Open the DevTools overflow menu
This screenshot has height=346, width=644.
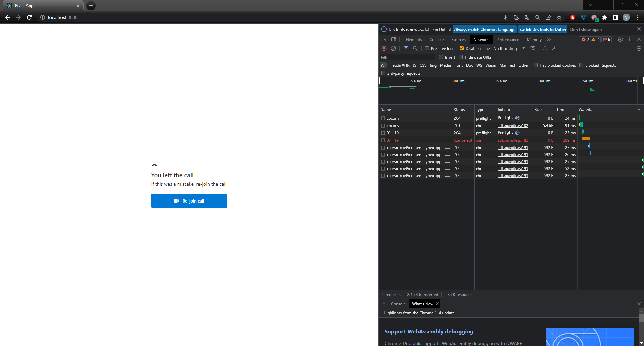click(x=629, y=39)
